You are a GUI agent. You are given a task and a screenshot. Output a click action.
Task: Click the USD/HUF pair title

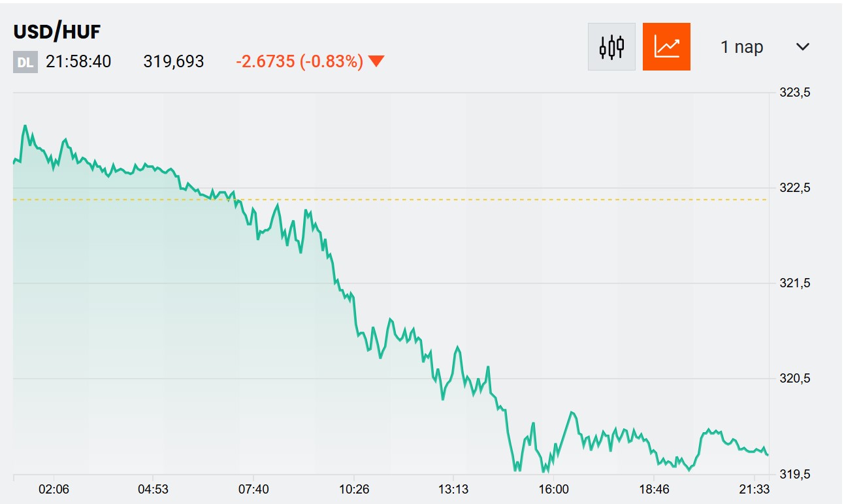click(x=57, y=31)
